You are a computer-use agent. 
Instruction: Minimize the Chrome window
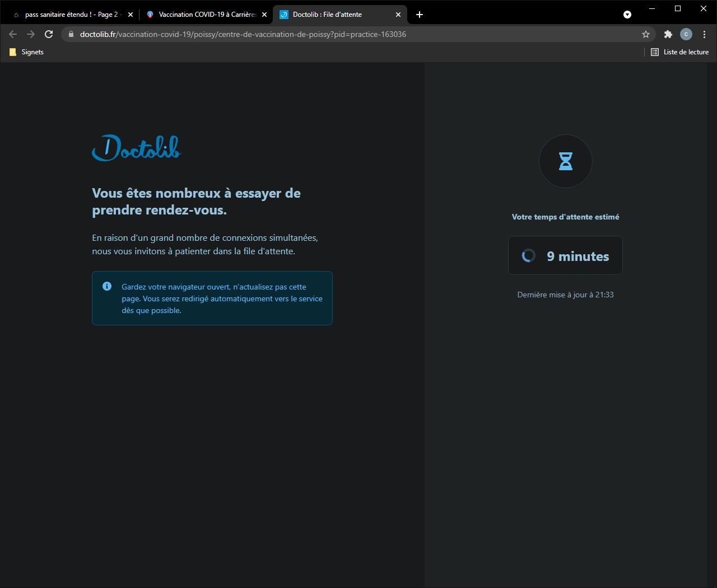click(x=652, y=8)
